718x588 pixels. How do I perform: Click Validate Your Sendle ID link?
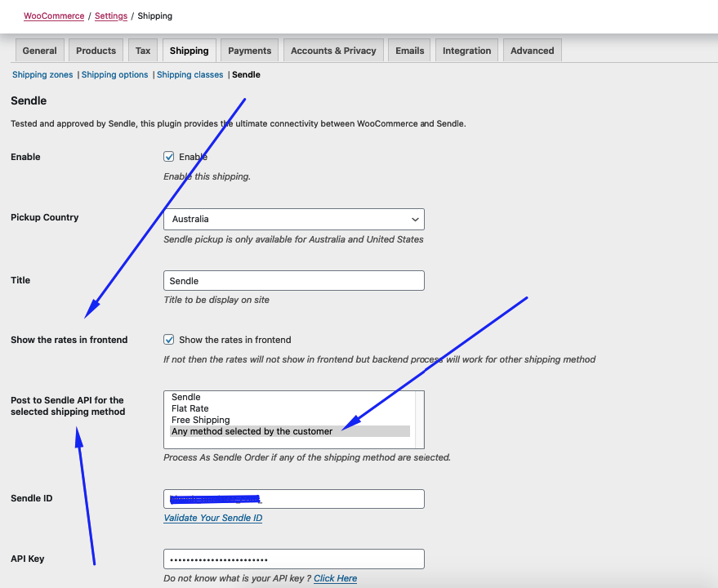pyautogui.click(x=212, y=518)
